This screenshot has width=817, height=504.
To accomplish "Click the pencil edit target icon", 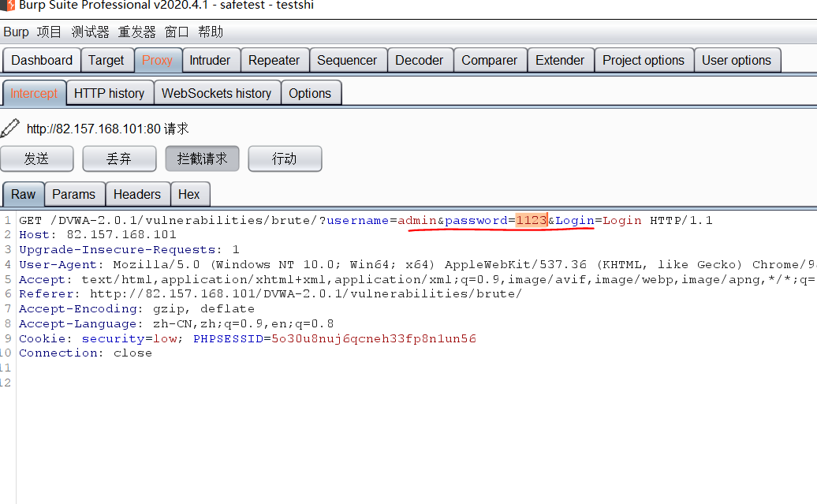I will click(x=10, y=129).
